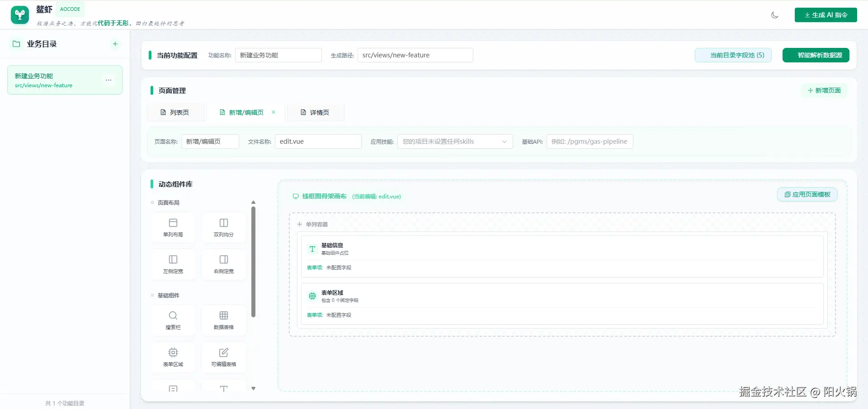
Task: Add a new entry to 业务目录 with the plus icon
Action: click(115, 44)
